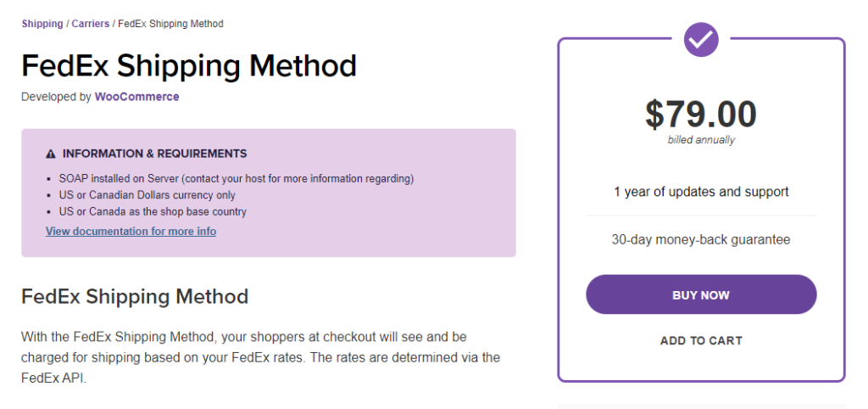
Task: Click the warning triangle icon
Action: point(51,154)
